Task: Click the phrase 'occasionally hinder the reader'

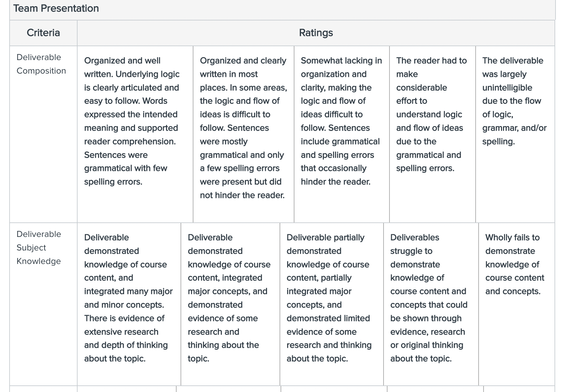Action: click(336, 175)
